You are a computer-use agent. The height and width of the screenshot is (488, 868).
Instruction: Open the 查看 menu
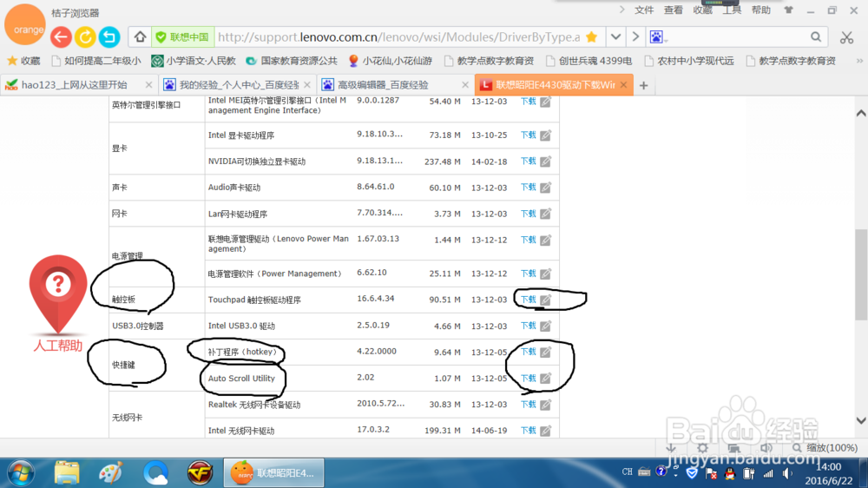pos(674,10)
